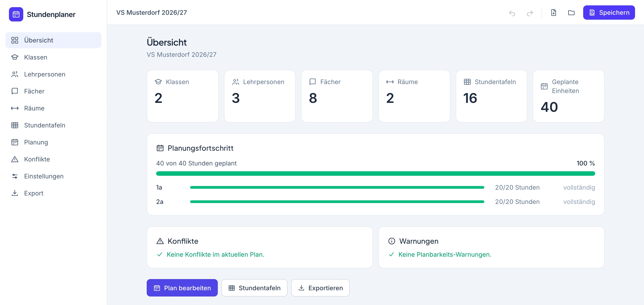This screenshot has height=305, width=644.
Task: Click the Lehrpersonen card people icon
Action: [235, 82]
